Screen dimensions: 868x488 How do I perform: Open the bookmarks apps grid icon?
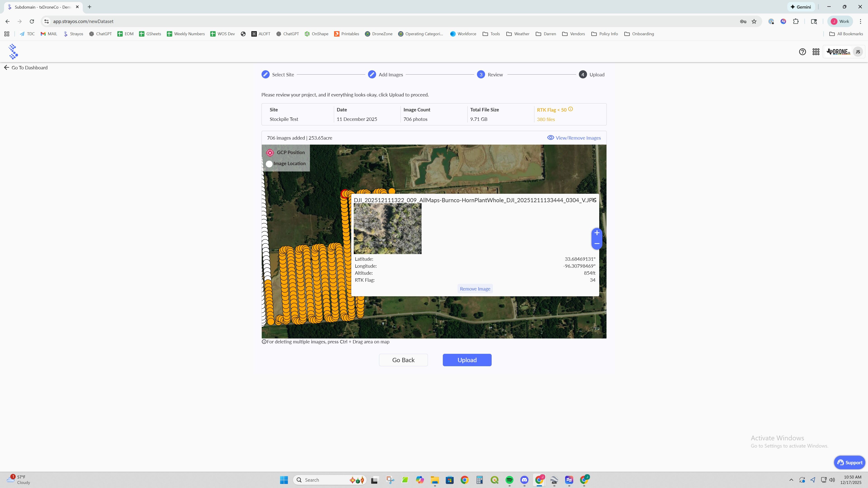(x=7, y=34)
